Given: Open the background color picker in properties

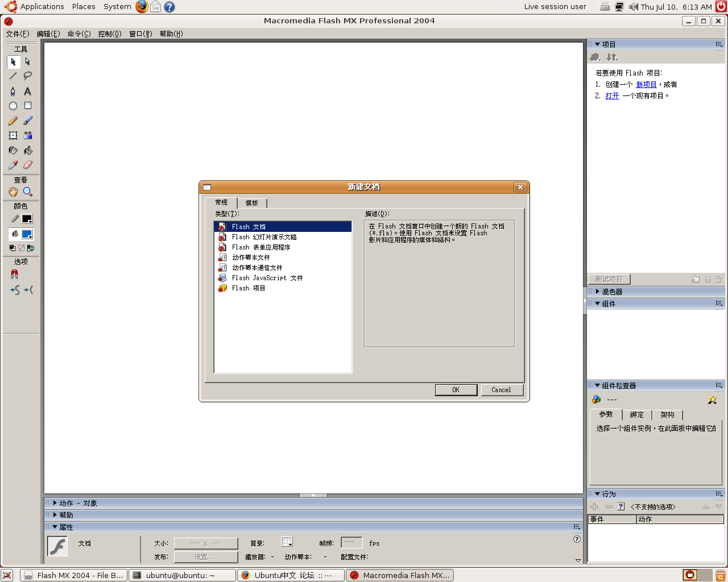Looking at the screenshot, I should point(287,542).
